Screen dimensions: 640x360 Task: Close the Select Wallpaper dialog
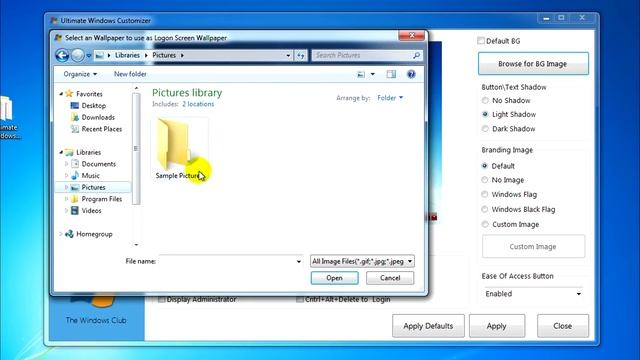tap(411, 36)
